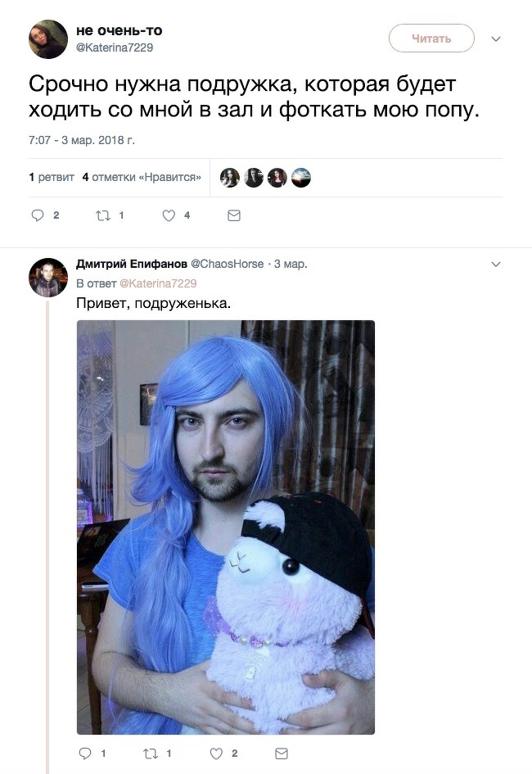Screen dimensions: 532x774
Task: Like the ChaosHorse reply tweet
Action: click(x=216, y=754)
